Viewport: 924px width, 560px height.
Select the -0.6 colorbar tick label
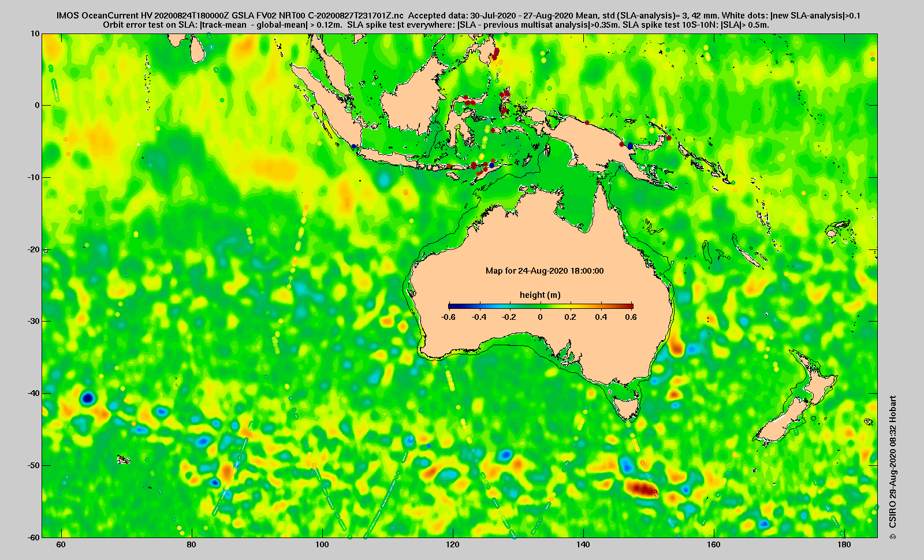coord(448,317)
